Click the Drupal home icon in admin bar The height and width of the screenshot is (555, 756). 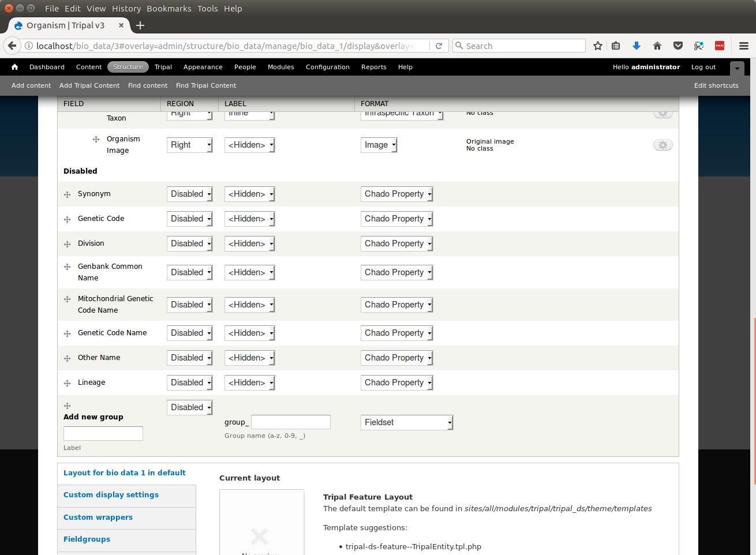pos(14,67)
